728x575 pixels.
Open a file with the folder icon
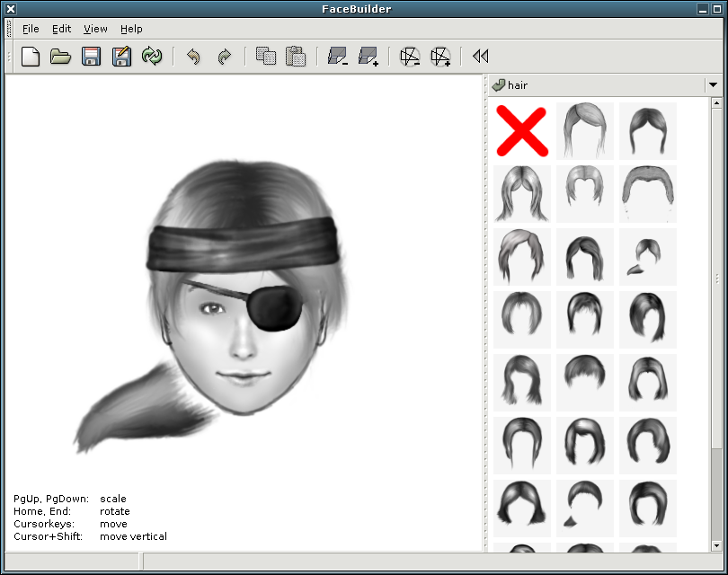tap(60, 57)
